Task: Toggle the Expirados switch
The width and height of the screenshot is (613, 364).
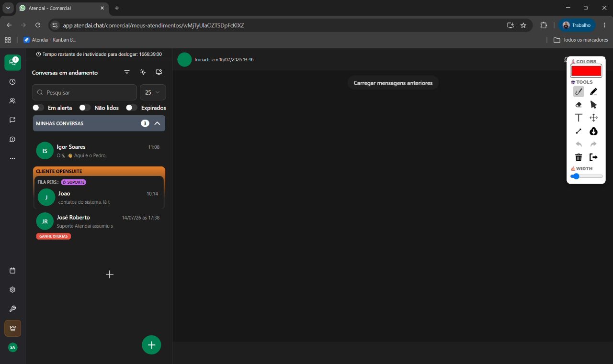Action: point(132,108)
